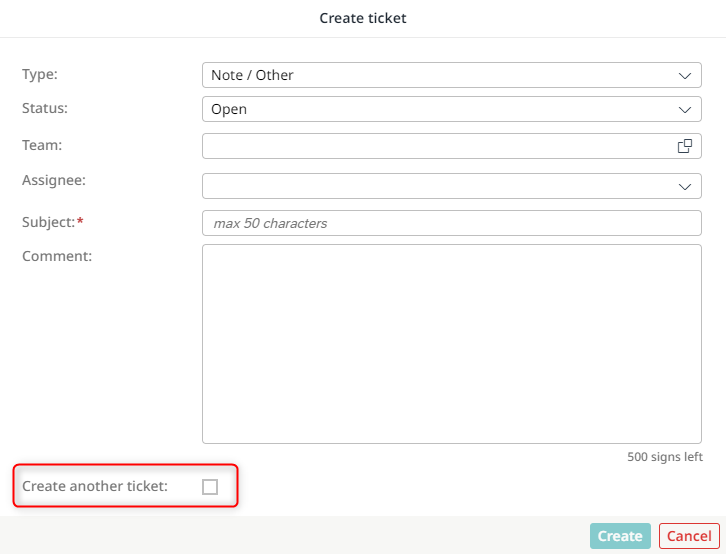Click the 'Assignee:' label
This screenshot has width=726, height=554.
click(54, 180)
